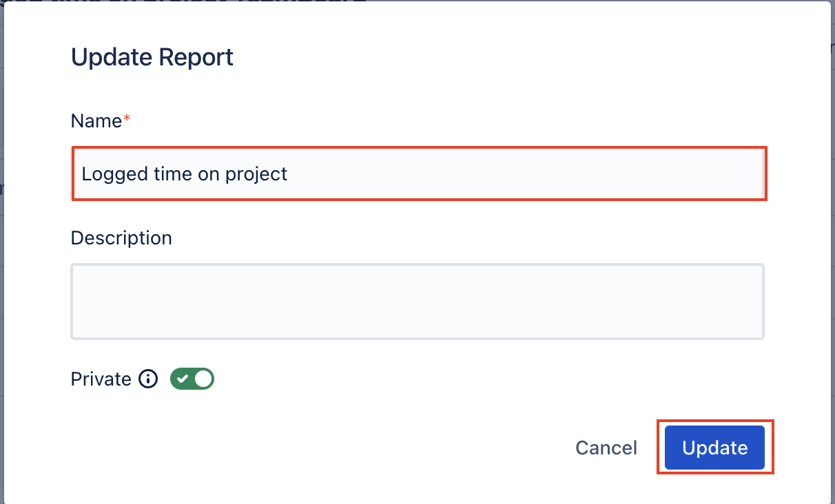Click the Cancel button
Image resolution: width=835 pixels, height=504 pixels.
[606, 448]
